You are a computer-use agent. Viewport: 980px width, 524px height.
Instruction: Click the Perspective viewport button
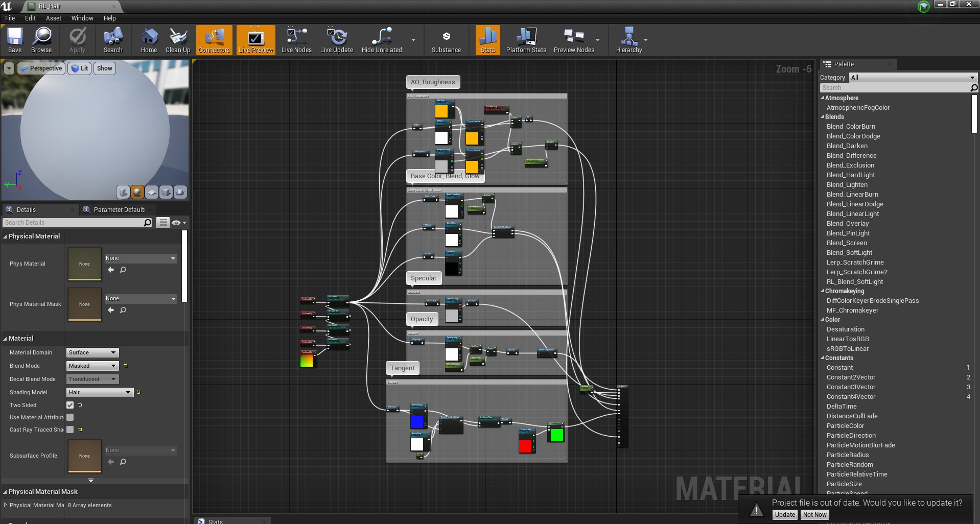tap(41, 68)
